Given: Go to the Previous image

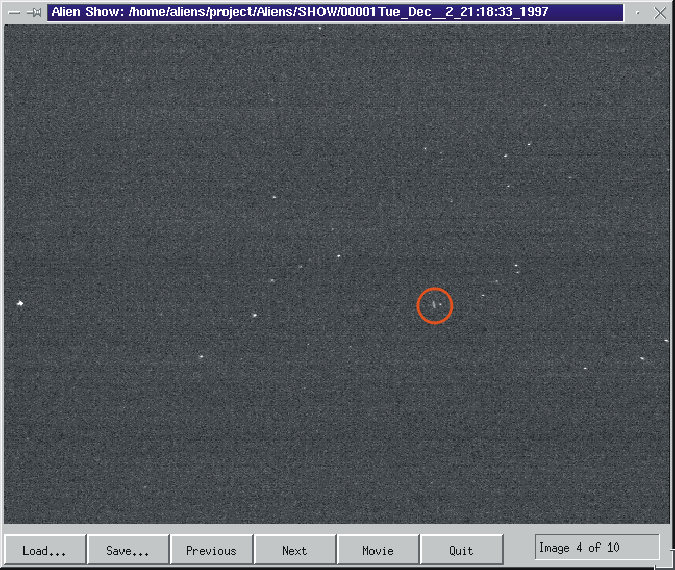Looking at the screenshot, I should point(211,549).
